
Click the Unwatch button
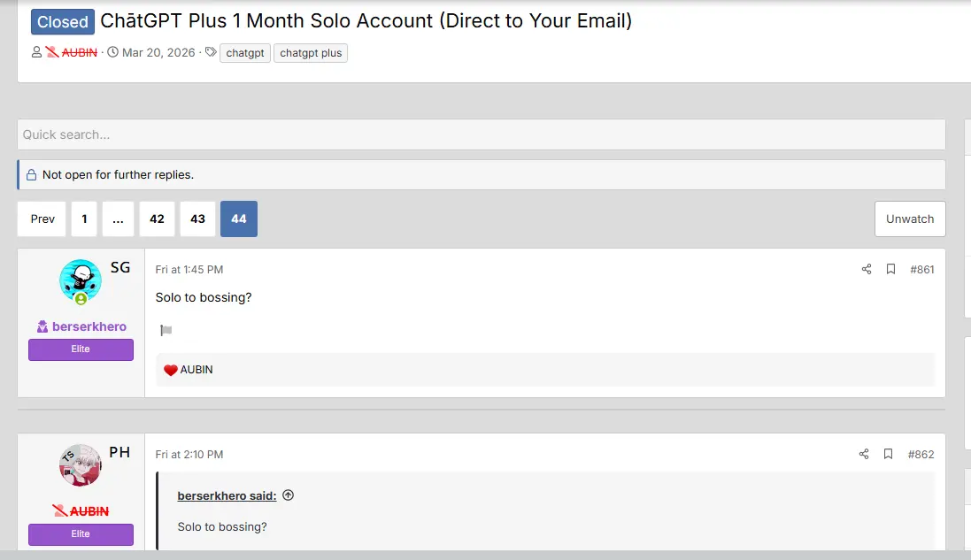[x=910, y=219]
